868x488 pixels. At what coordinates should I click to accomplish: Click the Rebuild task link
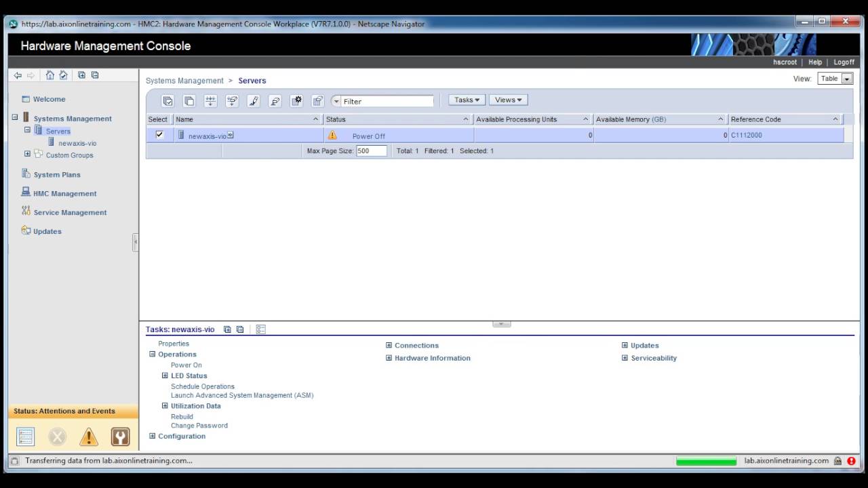tap(182, 417)
